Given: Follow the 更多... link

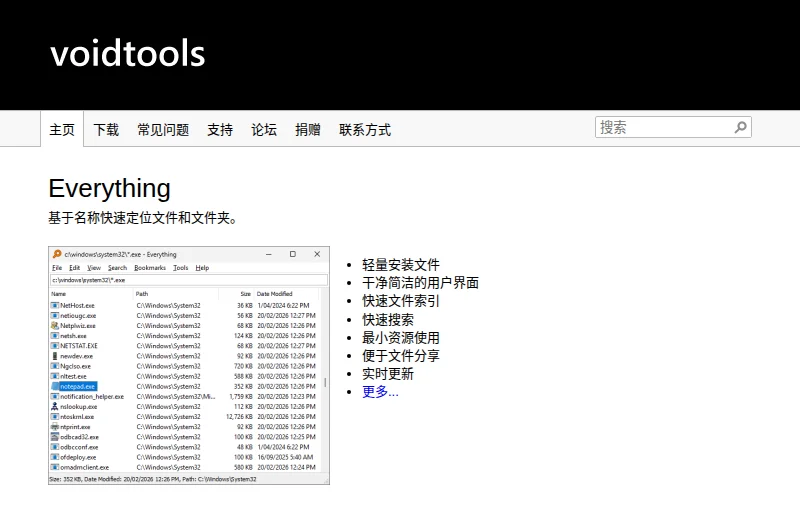Looking at the screenshot, I should pyautogui.click(x=380, y=392).
